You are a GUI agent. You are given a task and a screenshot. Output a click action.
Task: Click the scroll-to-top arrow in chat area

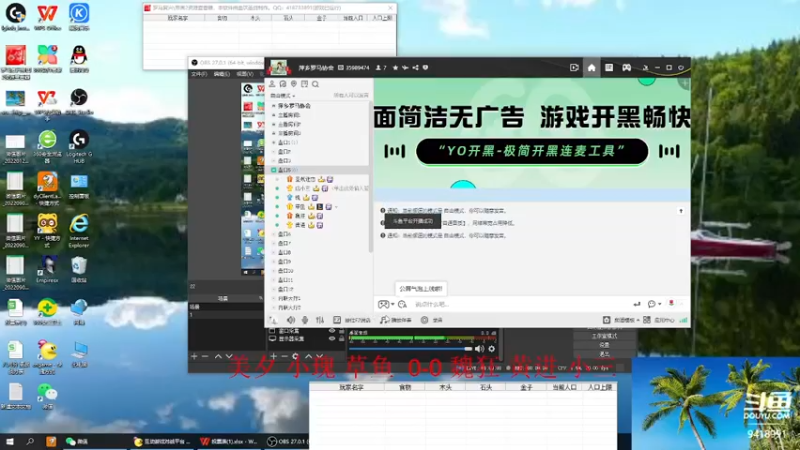click(x=681, y=211)
